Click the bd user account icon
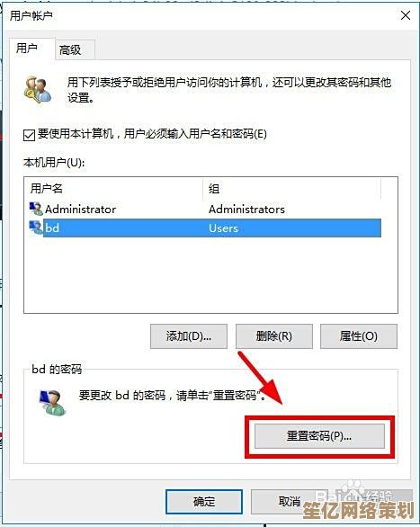Screen dimensions: 420x527 [36, 228]
